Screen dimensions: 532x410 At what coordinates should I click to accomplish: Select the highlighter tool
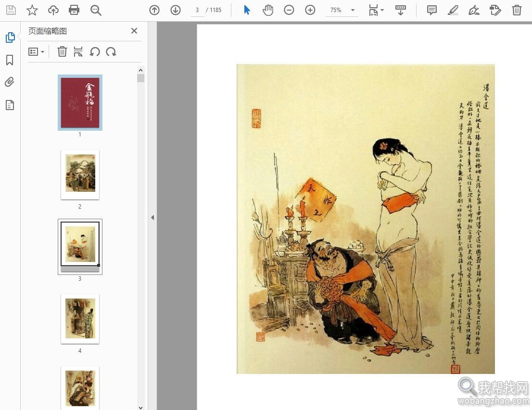[x=453, y=10]
